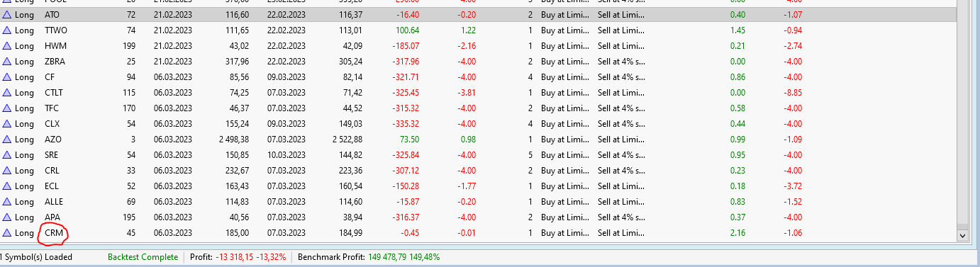The height and width of the screenshot is (267, 980).
Task: Click the Long triangle icon in TTWO row
Action: click(x=7, y=30)
